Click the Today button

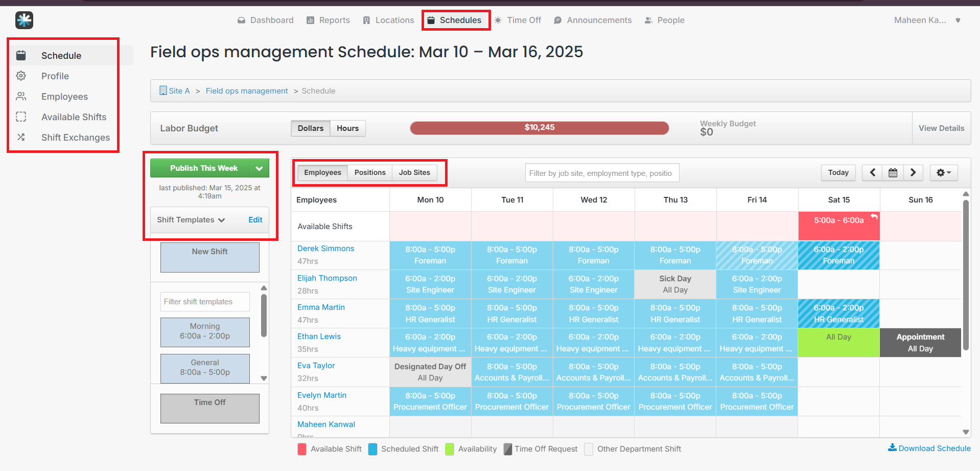(838, 173)
